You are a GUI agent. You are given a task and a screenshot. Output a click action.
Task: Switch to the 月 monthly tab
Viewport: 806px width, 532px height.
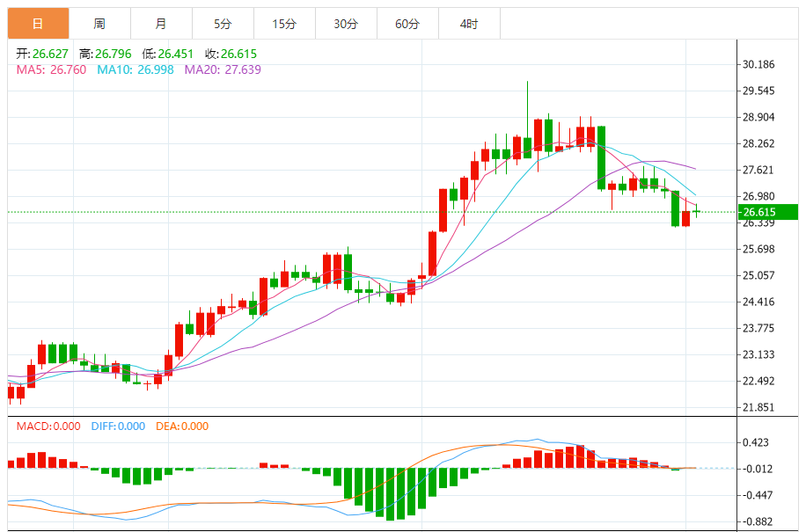pyautogui.click(x=161, y=24)
